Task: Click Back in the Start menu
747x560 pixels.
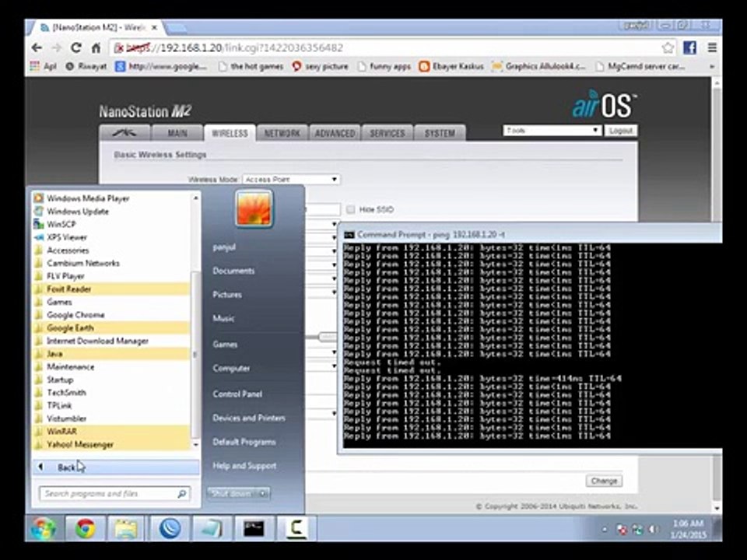Action: click(x=116, y=467)
